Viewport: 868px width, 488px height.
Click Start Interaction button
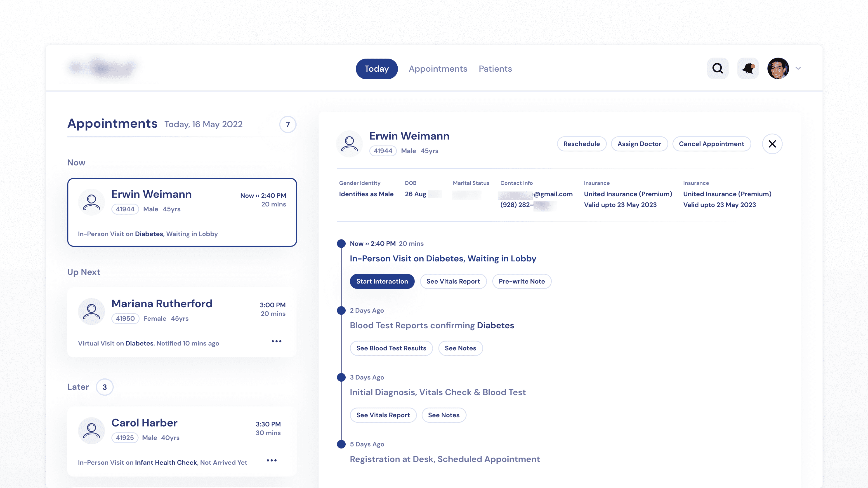click(x=382, y=281)
